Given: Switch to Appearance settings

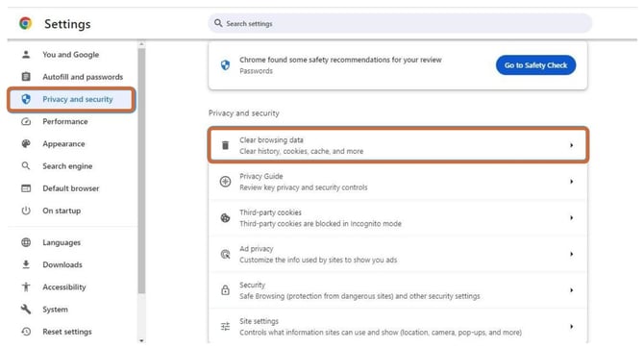Looking at the screenshot, I should point(63,144).
